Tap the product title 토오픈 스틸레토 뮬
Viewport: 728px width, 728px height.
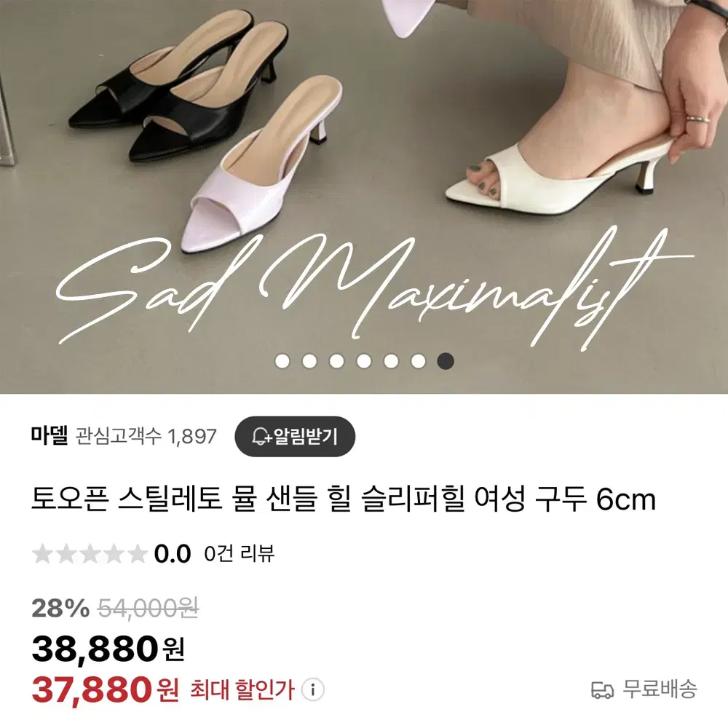343,499
